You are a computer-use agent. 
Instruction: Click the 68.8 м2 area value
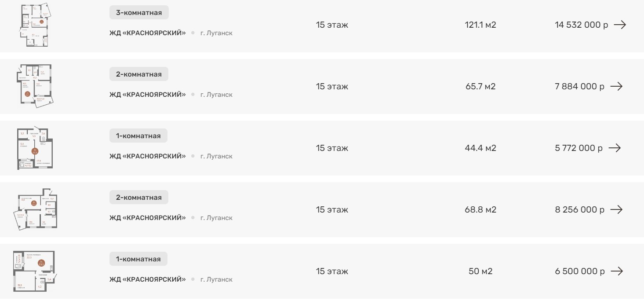(x=480, y=210)
